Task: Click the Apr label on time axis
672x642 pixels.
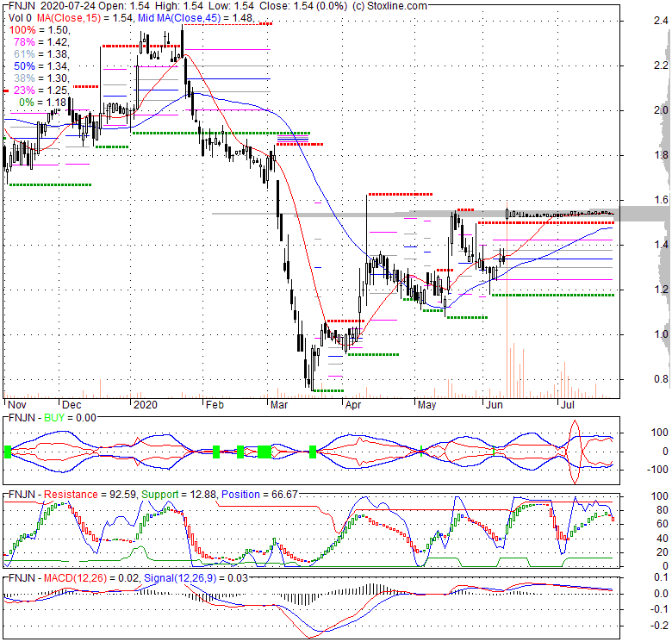Action: (x=353, y=405)
